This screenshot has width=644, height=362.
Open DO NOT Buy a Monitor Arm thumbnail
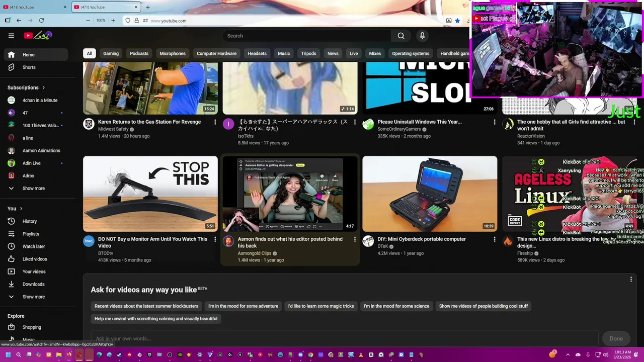pos(150,194)
